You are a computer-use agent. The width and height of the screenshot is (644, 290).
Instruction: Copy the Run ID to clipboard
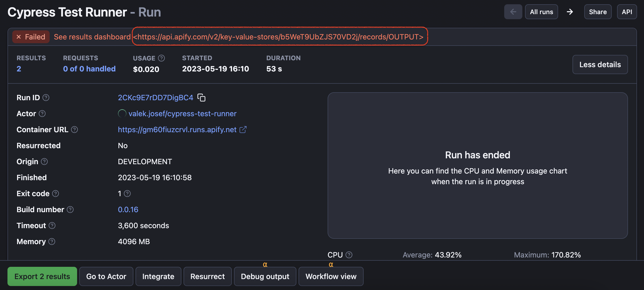[x=201, y=98]
